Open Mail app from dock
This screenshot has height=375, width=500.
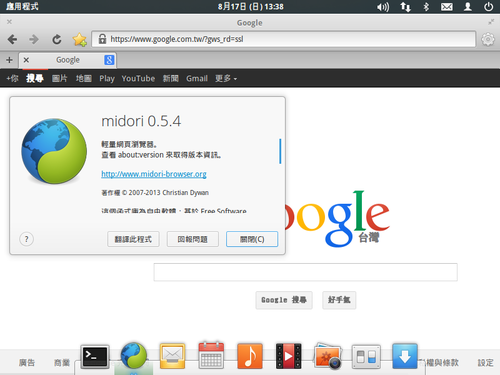click(172, 356)
